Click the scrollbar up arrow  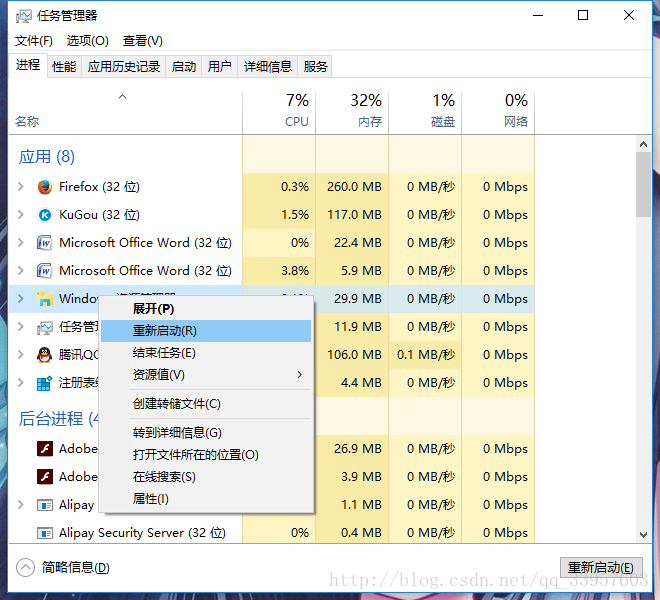[643, 144]
